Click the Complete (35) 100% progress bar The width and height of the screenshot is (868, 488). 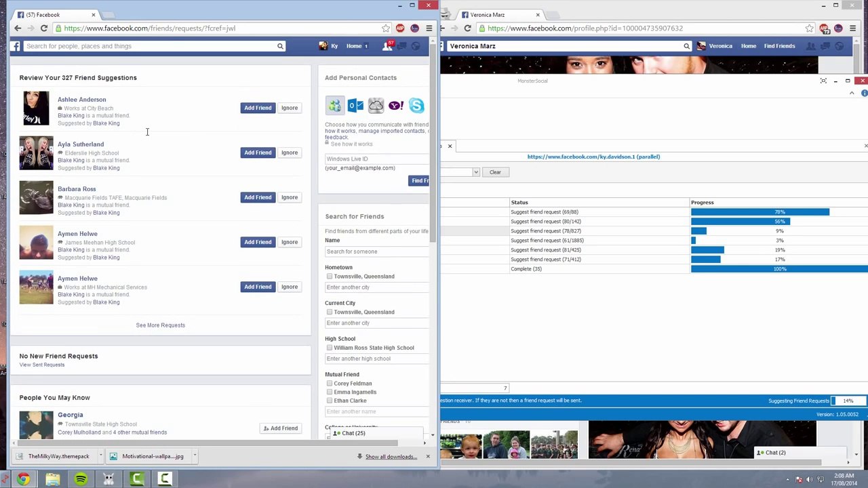click(x=779, y=269)
